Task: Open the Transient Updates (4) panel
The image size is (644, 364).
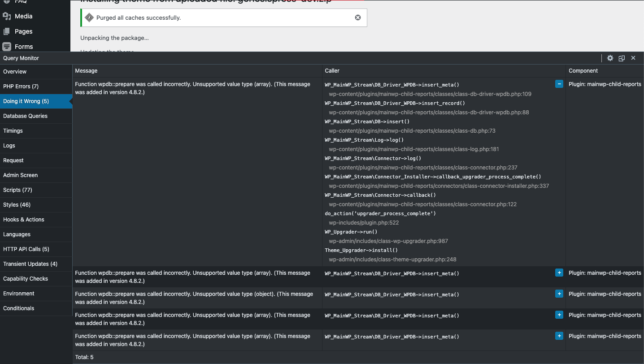Action: tap(30, 264)
